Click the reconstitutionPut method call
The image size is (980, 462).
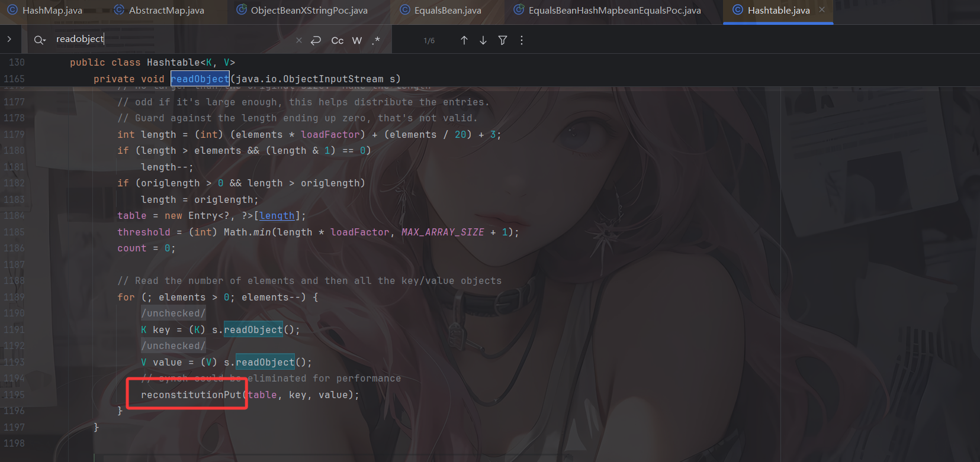pos(191,395)
